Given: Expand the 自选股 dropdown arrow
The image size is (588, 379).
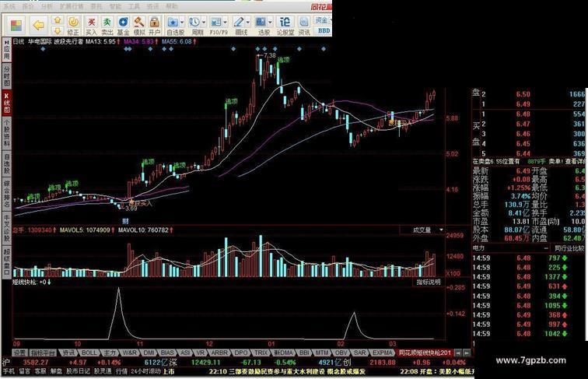Looking at the screenshot, I should click(183, 22).
